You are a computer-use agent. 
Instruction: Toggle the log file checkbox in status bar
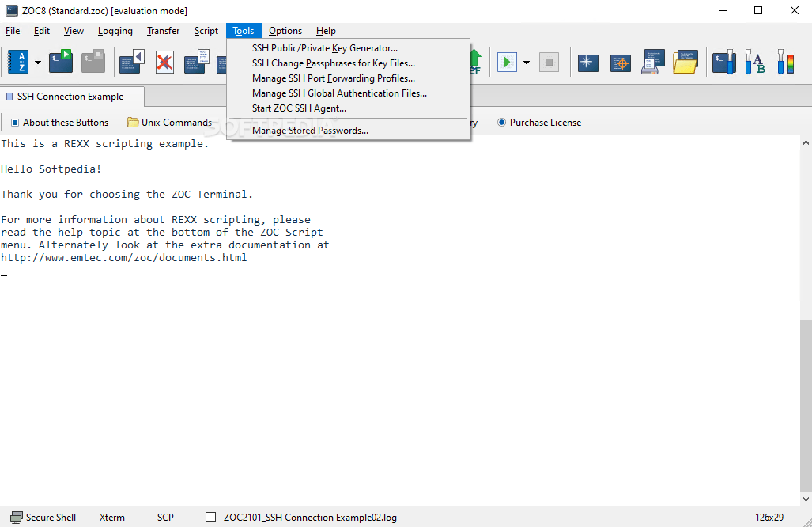(x=211, y=518)
